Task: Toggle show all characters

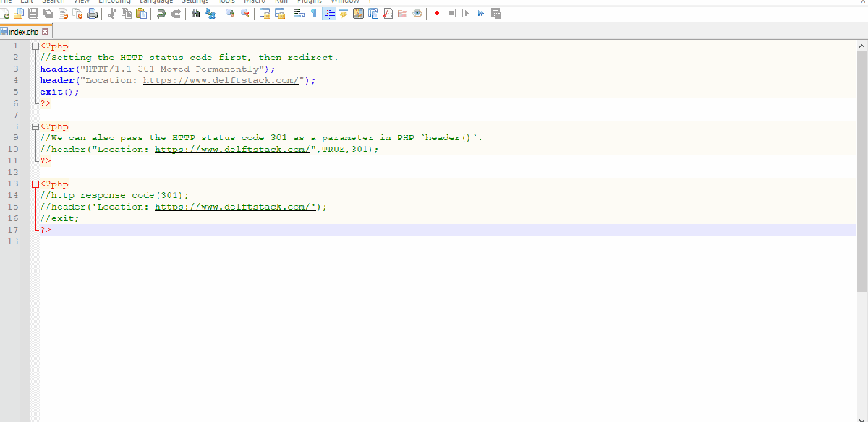Action: point(315,13)
